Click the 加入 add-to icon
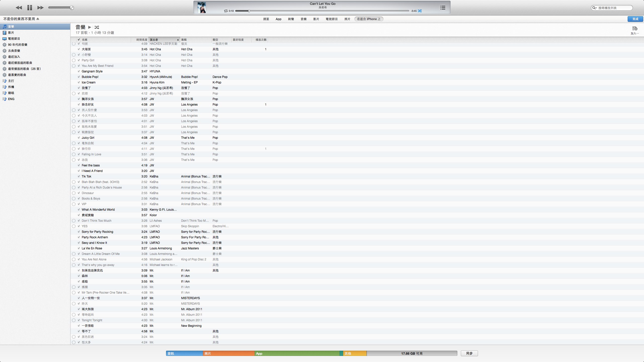 pos(635,30)
